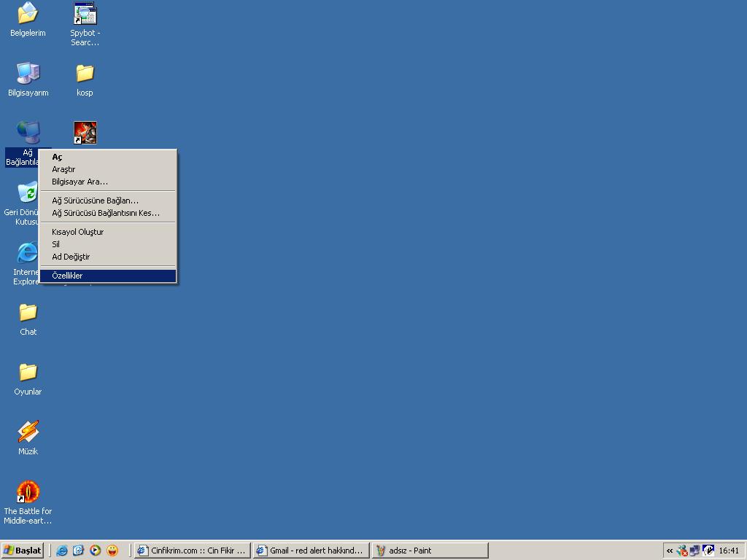Image resolution: width=747 pixels, height=560 pixels.
Task: Switch to adsız - Paint taskbar window
Action: (430, 551)
